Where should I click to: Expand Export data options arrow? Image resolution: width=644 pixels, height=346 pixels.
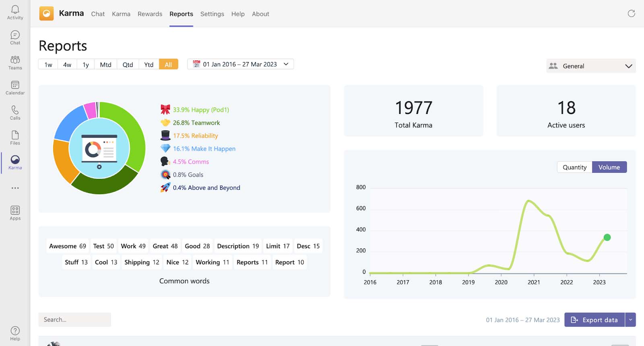coord(630,320)
